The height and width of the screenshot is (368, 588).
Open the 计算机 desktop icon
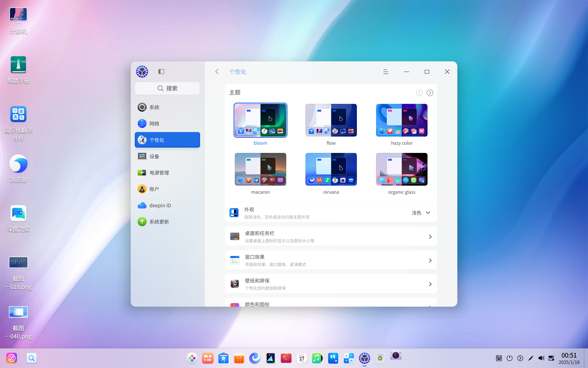pyautogui.click(x=18, y=21)
